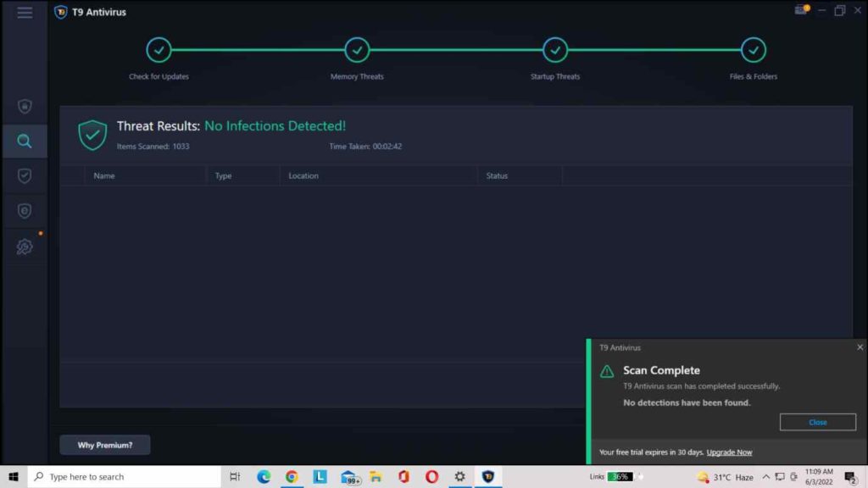The image size is (868, 488).
Task: Open the hamburger menu in T9 Antivirus
Action: pyautogui.click(x=25, y=12)
